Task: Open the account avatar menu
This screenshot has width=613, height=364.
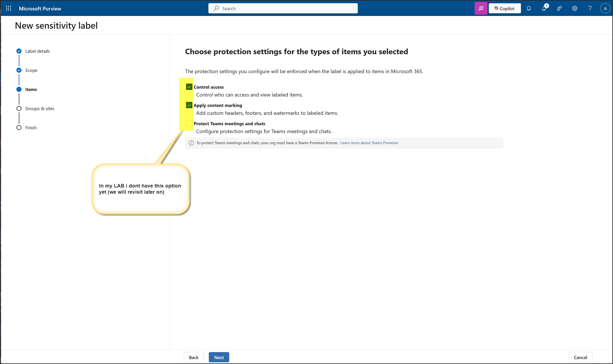Action: 605,8
